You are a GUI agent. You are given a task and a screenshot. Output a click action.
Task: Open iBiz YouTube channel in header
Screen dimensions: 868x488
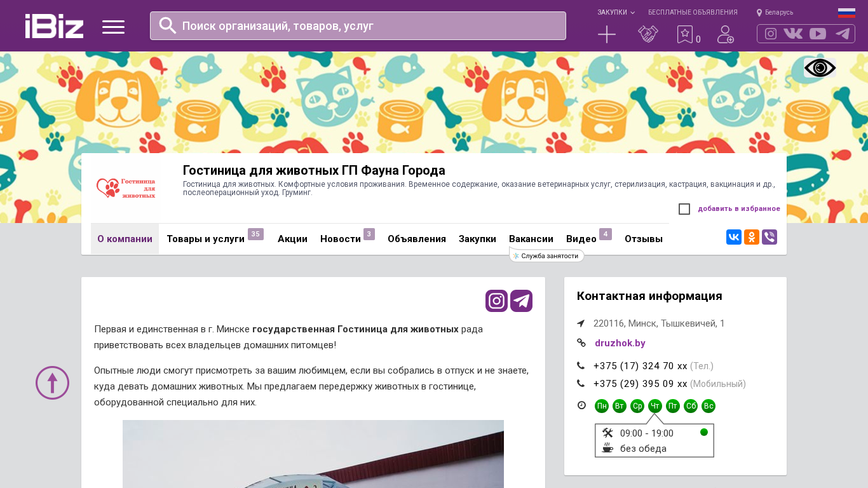tap(818, 34)
